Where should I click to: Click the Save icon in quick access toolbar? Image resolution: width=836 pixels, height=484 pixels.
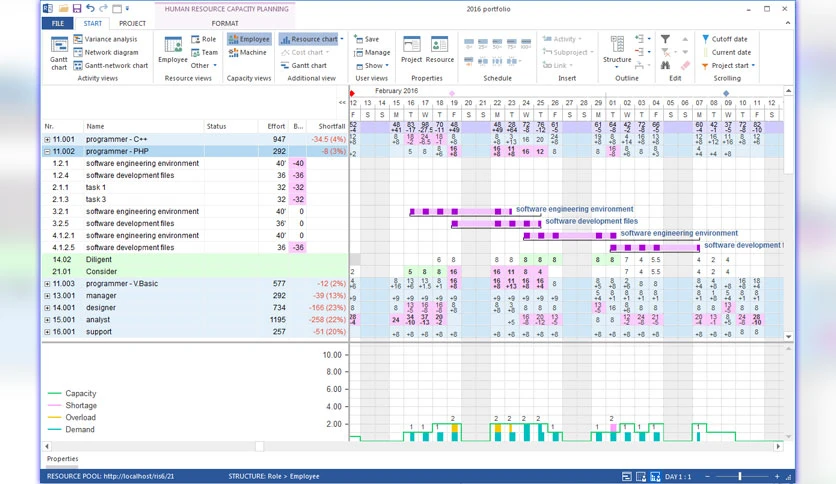(77, 9)
